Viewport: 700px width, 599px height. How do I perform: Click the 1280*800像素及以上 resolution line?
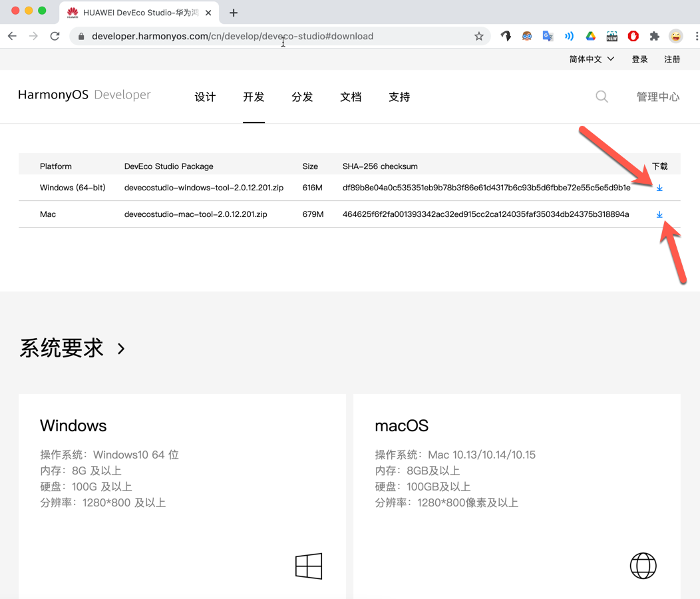point(446,503)
